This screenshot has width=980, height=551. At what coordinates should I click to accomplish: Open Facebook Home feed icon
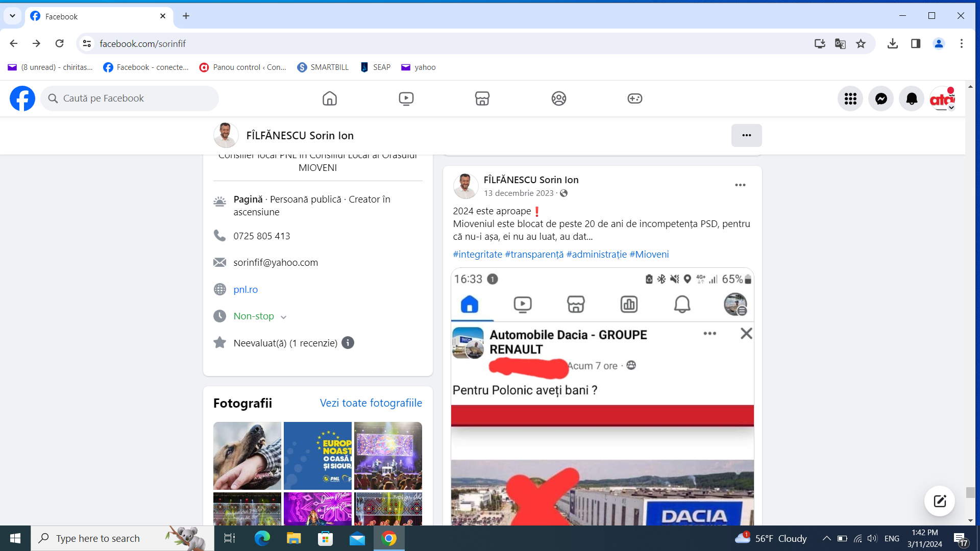(x=330, y=98)
